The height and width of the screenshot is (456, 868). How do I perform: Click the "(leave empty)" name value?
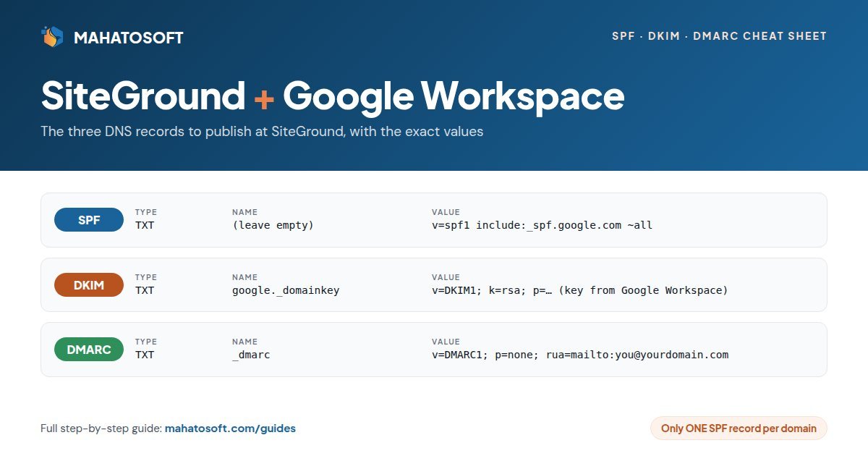[273, 225]
